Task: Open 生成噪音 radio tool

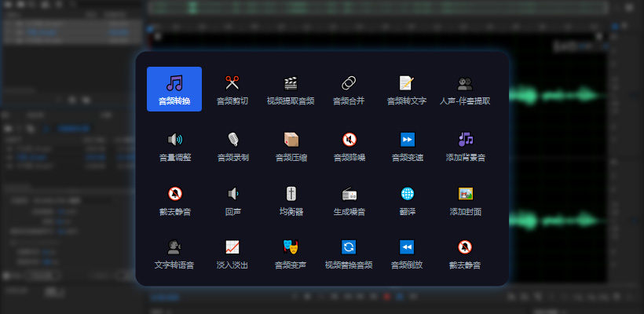Action: point(349,200)
